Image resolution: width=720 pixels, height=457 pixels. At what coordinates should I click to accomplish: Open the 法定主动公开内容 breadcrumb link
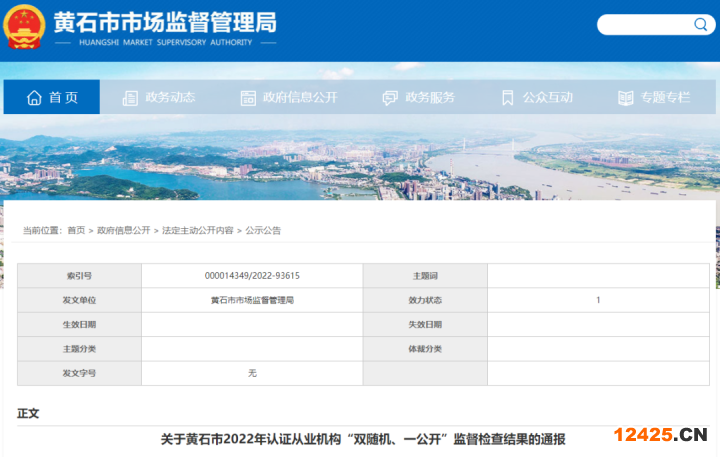pos(198,230)
